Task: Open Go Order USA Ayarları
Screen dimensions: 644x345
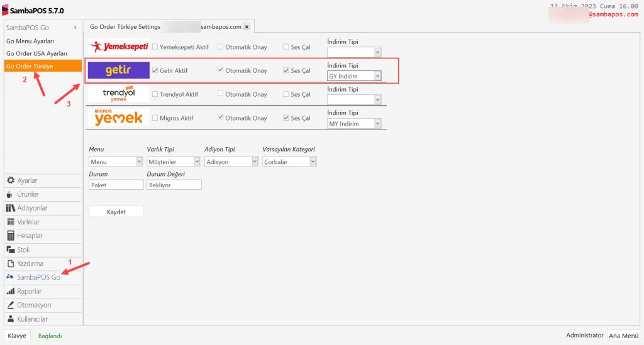Action: coord(36,53)
